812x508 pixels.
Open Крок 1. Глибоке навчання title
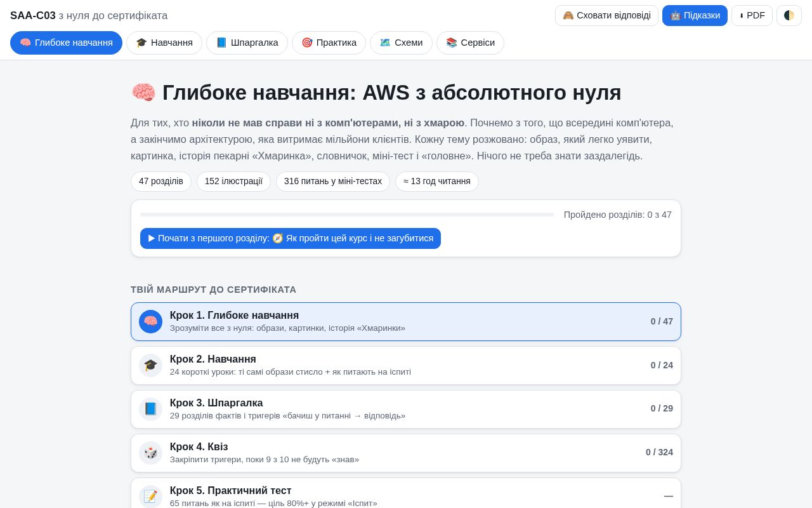click(x=234, y=316)
